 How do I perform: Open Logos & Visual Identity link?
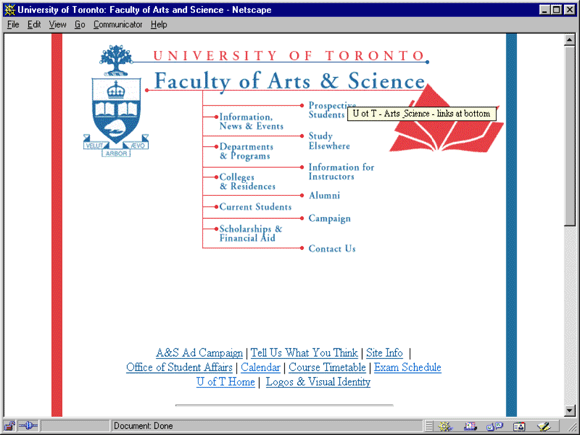(x=318, y=382)
